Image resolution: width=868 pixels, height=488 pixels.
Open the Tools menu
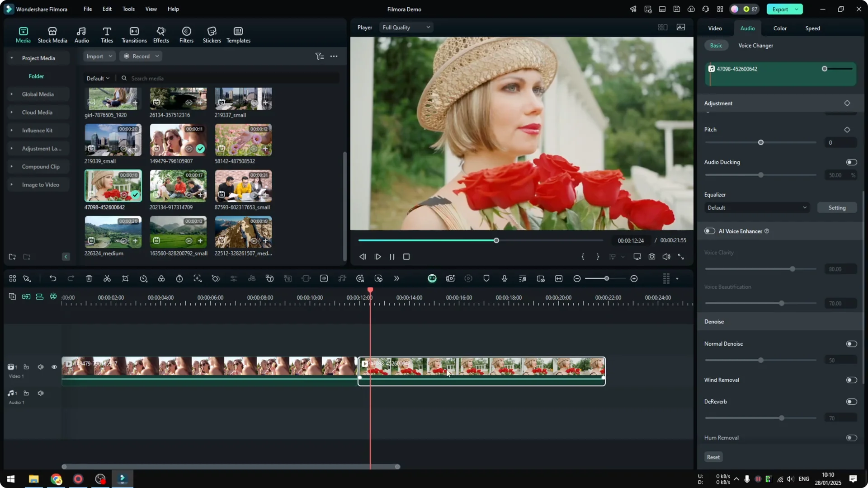pos(128,9)
